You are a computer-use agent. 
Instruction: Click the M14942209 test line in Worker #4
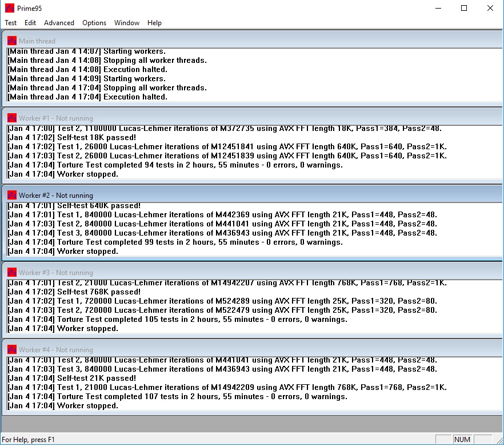click(227, 387)
